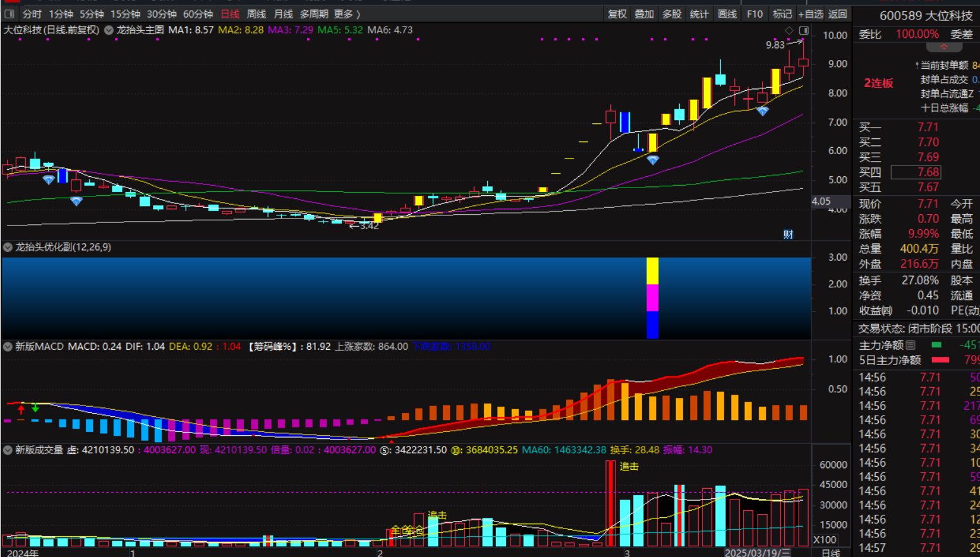Open the F10 company info button
Viewport: 980px width, 557px height.
(x=754, y=14)
